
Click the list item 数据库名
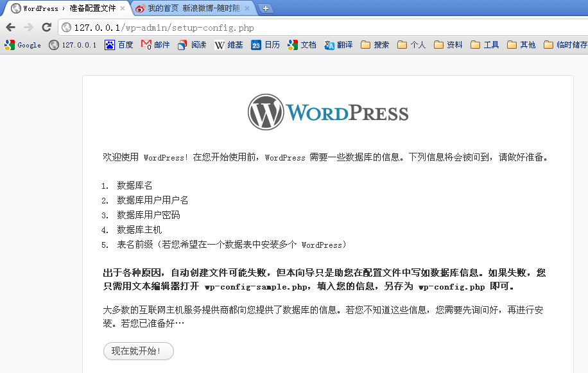point(135,186)
